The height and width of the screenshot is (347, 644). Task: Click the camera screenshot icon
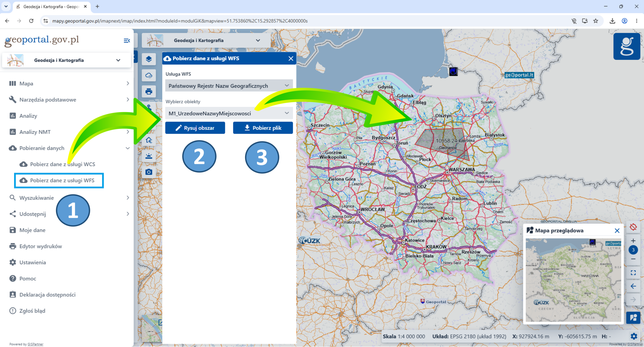(149, 172)
